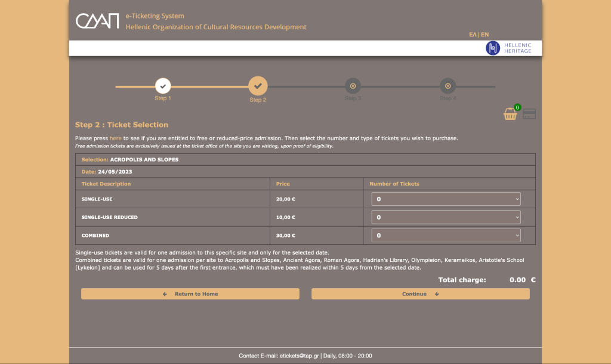611x364 pixels.
Task: Click the Step 4 progress circle
Action: pyautogui.click(x=448, y=86)
